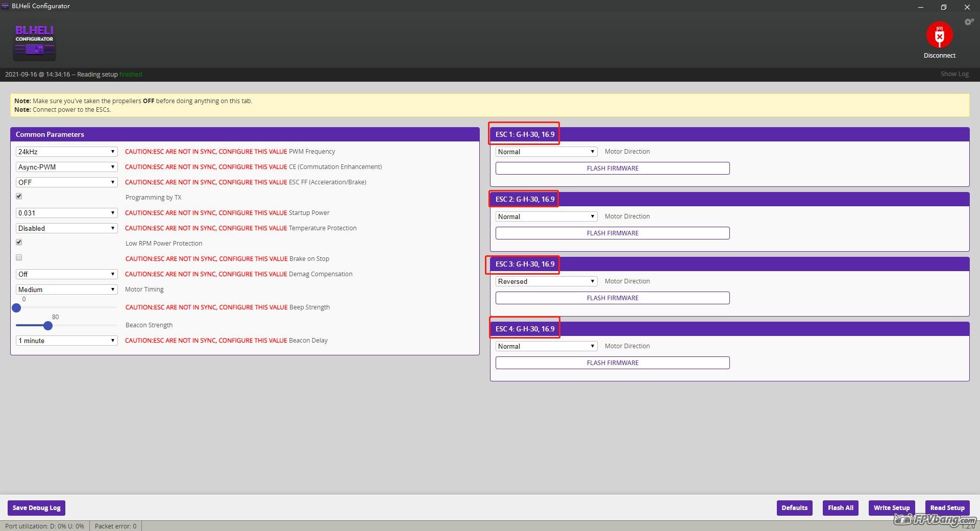The height and width of the screenshot is (531, 980).
Task: Click the ESC 1: G-H-30, 16.9 header
Action: (729, 134)
